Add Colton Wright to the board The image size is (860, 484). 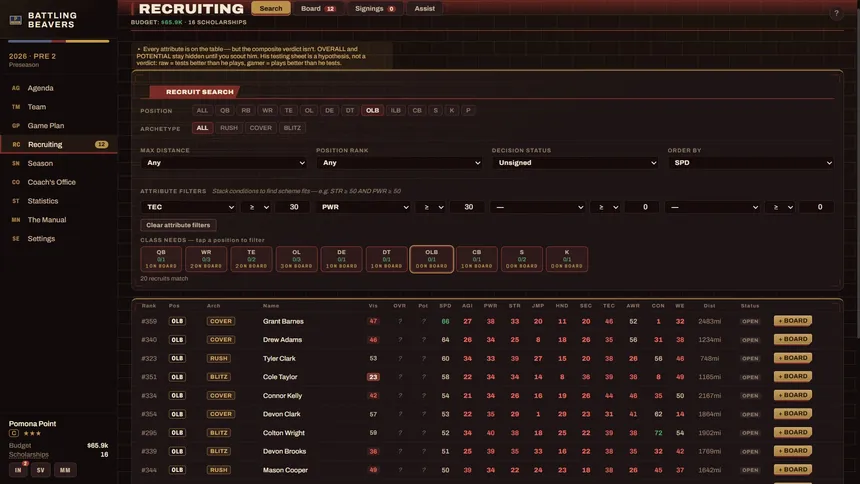click(793, 432)
